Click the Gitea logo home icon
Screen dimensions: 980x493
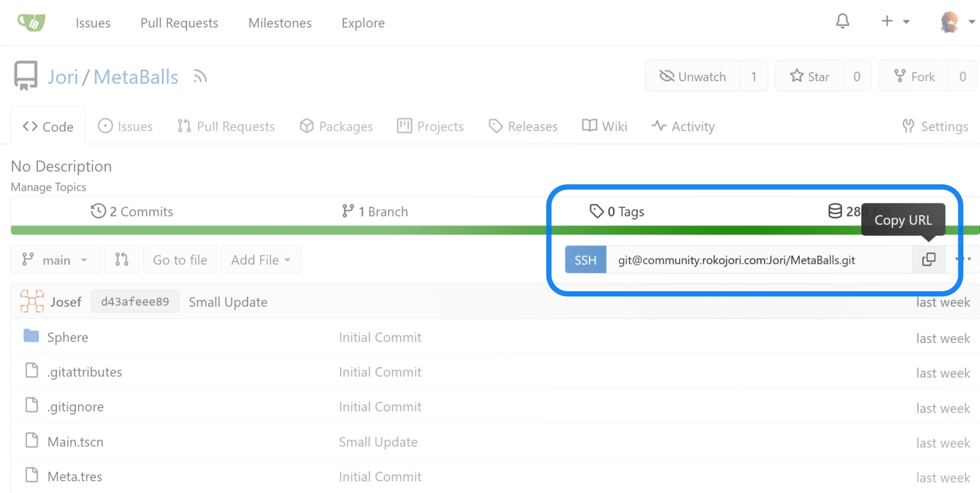pos(32,22)
